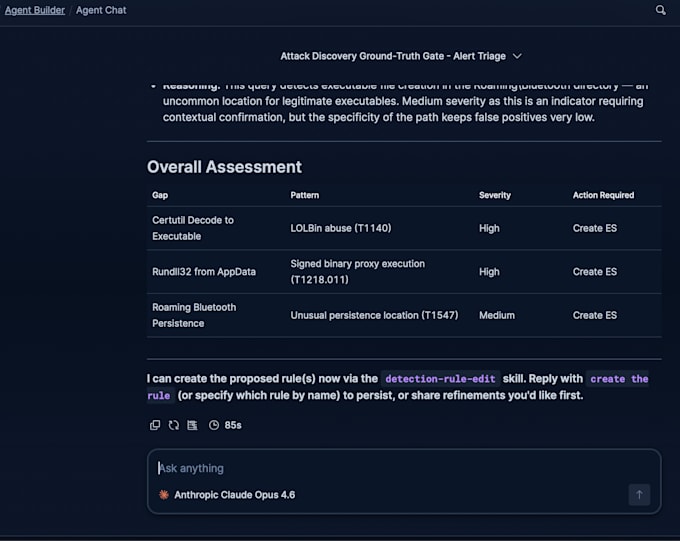This screenshot has height=541, width=680.
Task: Click the detection-rule-edit code tag
Action: pyautogui.click(x=440, y=379)
